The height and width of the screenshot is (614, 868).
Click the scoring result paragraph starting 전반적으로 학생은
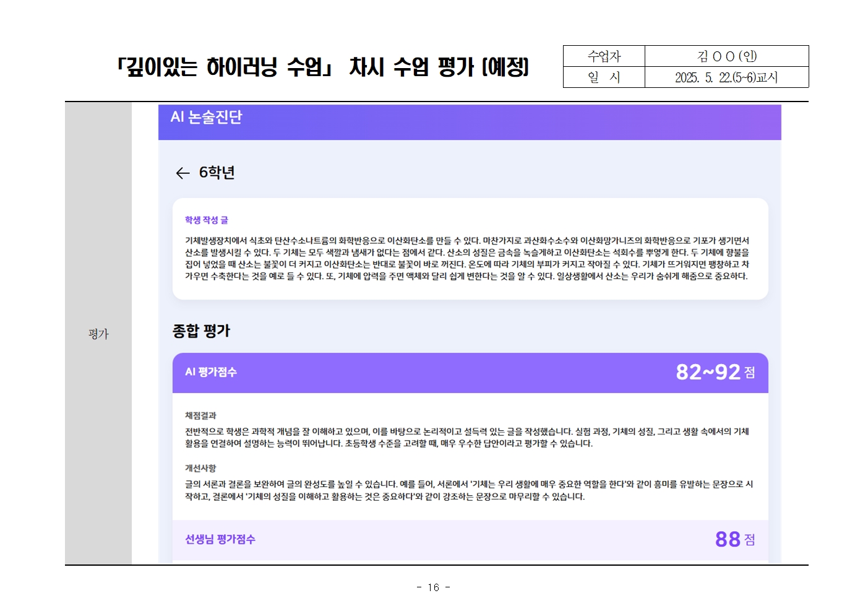coord(467,438)
